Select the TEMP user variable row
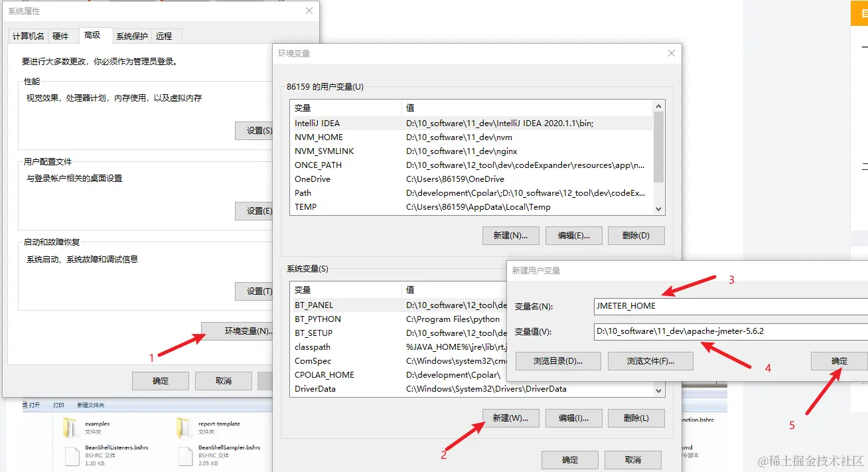Screen dimensions: 868x472 [472, 207]
